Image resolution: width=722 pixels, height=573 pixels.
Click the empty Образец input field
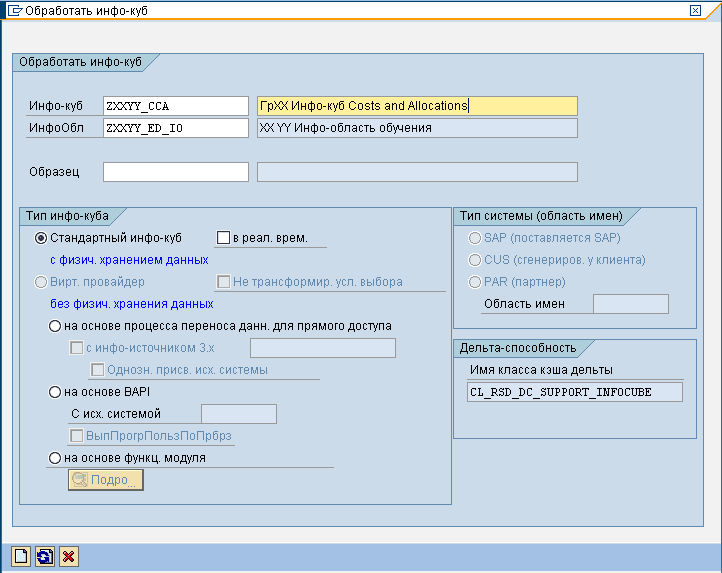coord(176,172)
